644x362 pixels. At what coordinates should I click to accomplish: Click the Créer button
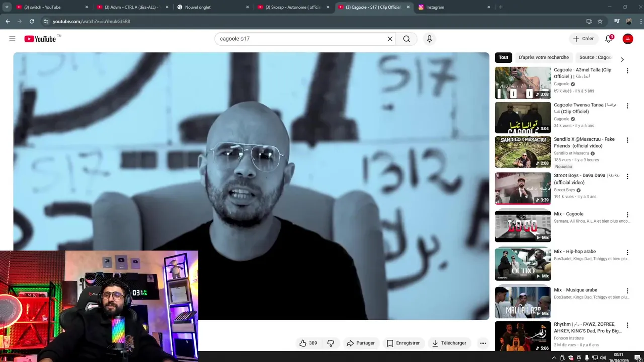coord(583,39)
